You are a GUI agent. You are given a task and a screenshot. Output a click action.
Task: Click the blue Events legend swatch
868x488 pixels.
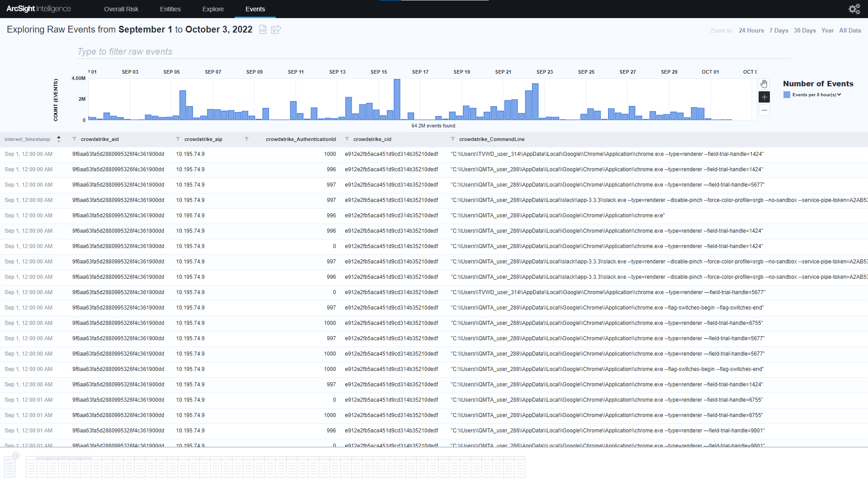click(x=787, y=95)
